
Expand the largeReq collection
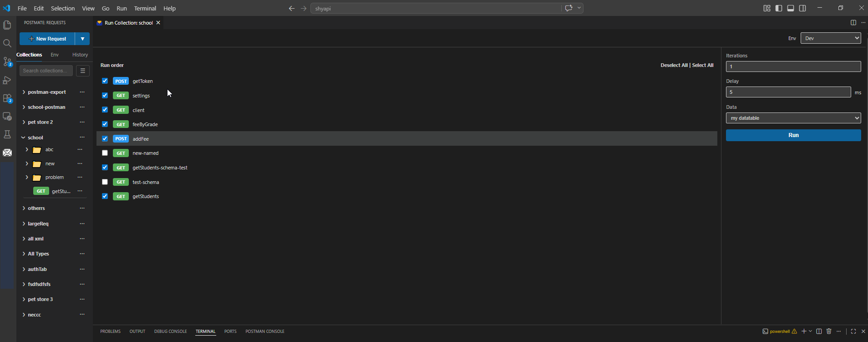click(24, 224)
